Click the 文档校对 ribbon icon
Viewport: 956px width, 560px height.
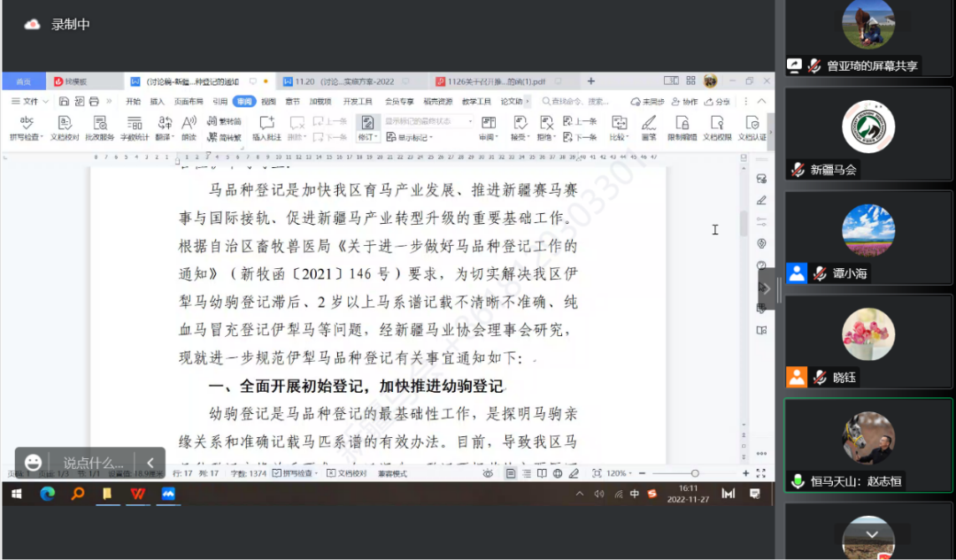click(x=65, y=127)
